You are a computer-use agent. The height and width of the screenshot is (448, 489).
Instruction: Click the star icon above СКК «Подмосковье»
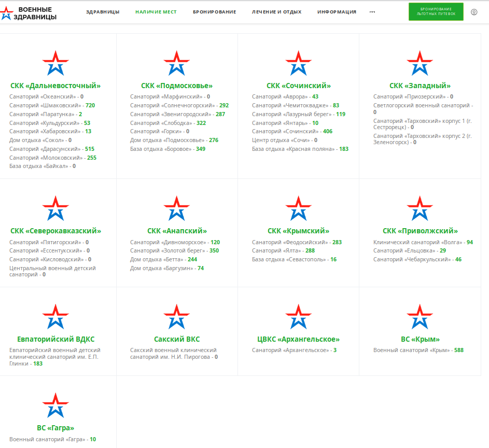(x=177, y=63)
